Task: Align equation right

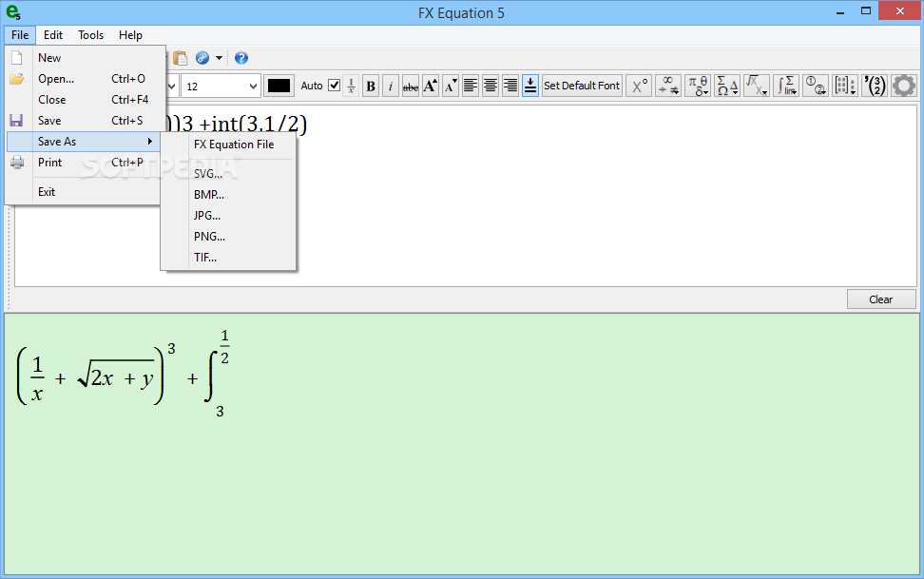Action: [510, 87]
